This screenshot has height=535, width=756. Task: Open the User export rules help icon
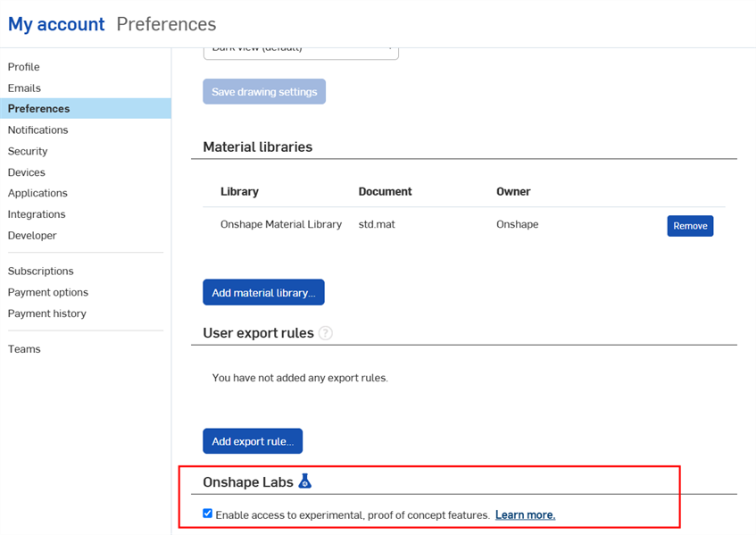326,333
